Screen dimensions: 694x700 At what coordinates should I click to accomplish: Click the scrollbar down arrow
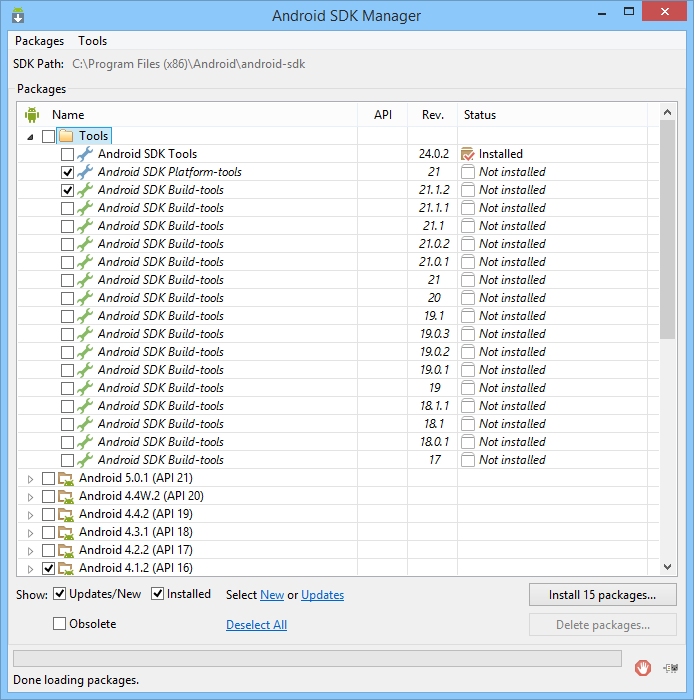(x=667, y=567)
